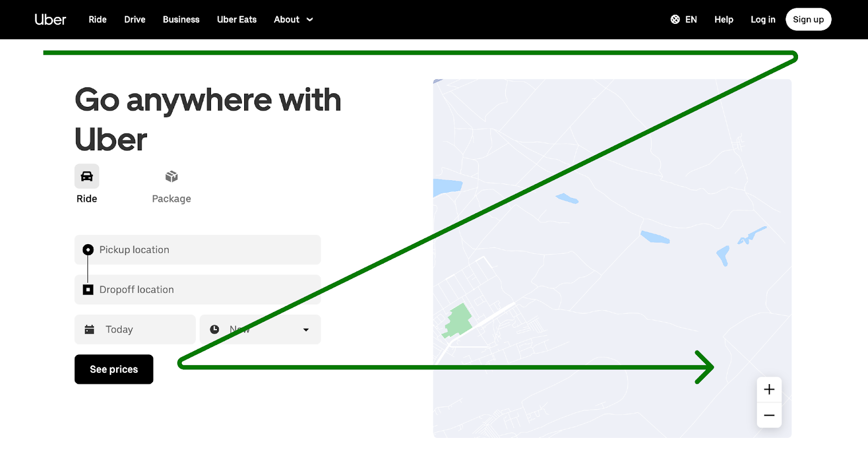Screen dimensions: 868x471
Task: Click the 'Go anywhere with Uber' heading
Action: coord(208,119)
